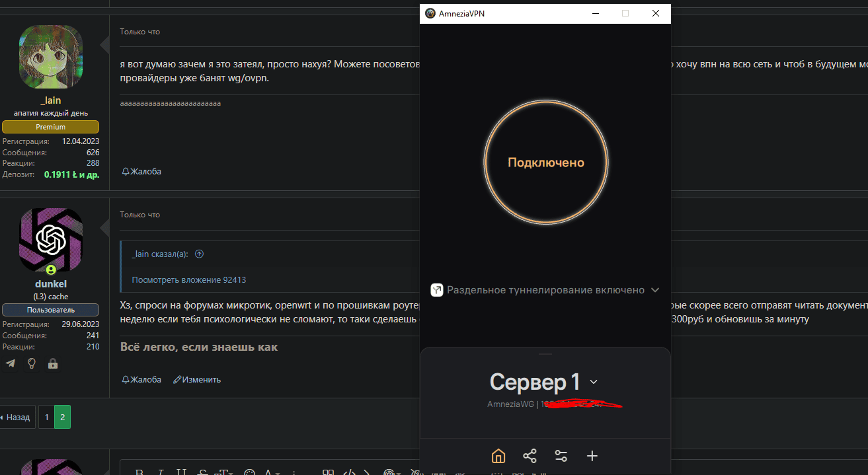
Task: Open the share connection icon in AmneziaVPN
Action: [x=530, y=456]
